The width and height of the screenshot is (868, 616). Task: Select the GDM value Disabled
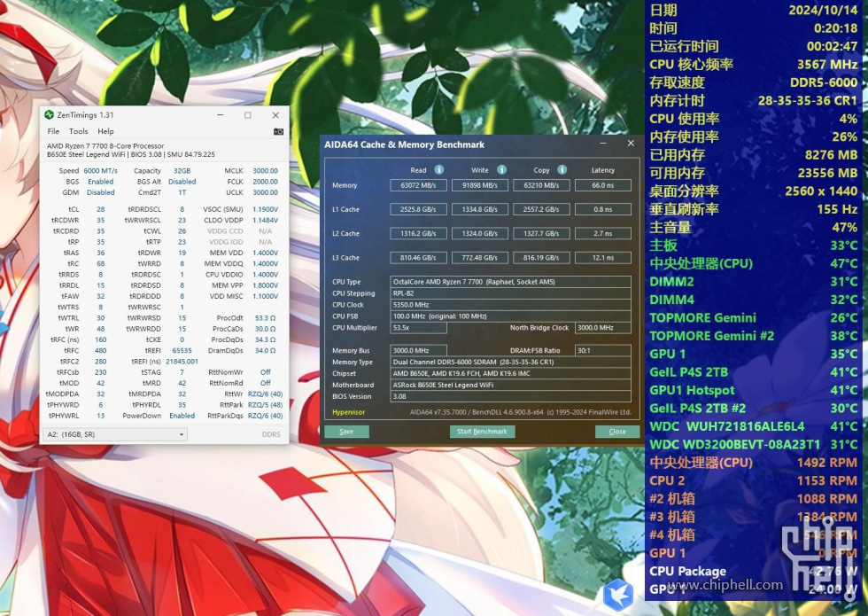(101, 192)
